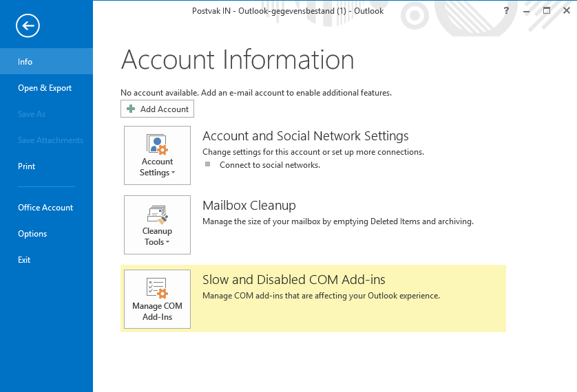Close the Outlook window
The width and height of the screenshot is (577, 392).
pyautogui.click(x=567, y=10)
